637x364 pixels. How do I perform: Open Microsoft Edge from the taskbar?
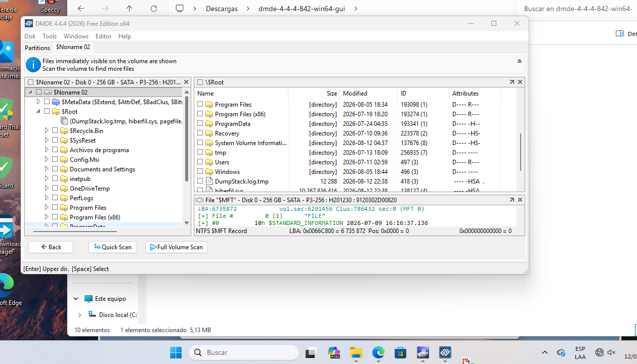pos(378,352)
